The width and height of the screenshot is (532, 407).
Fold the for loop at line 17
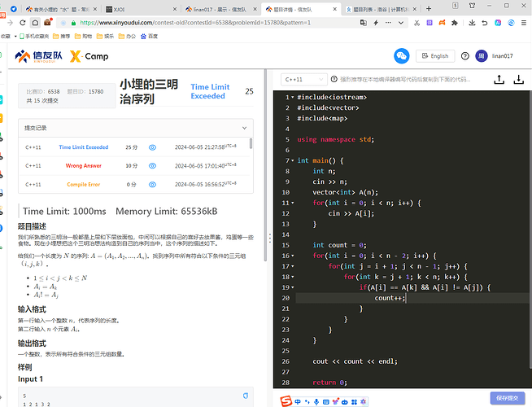pyautogui.click(x=293, y=266)
